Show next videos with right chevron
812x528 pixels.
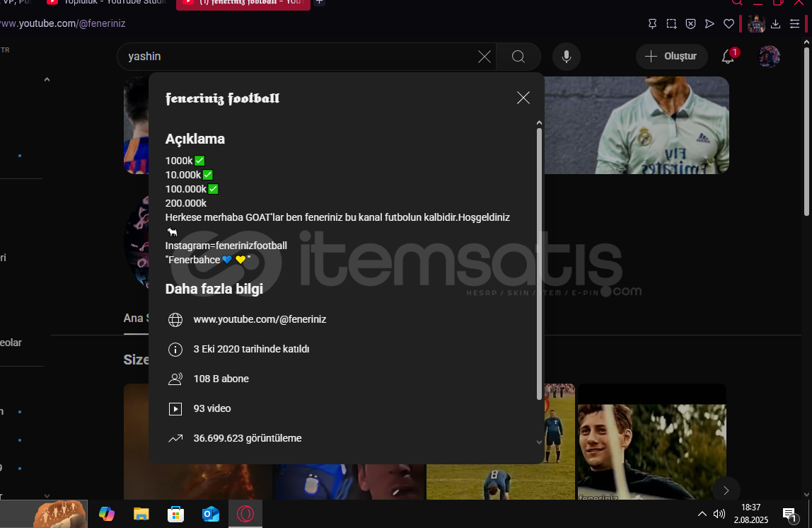[x=726, y=490]
